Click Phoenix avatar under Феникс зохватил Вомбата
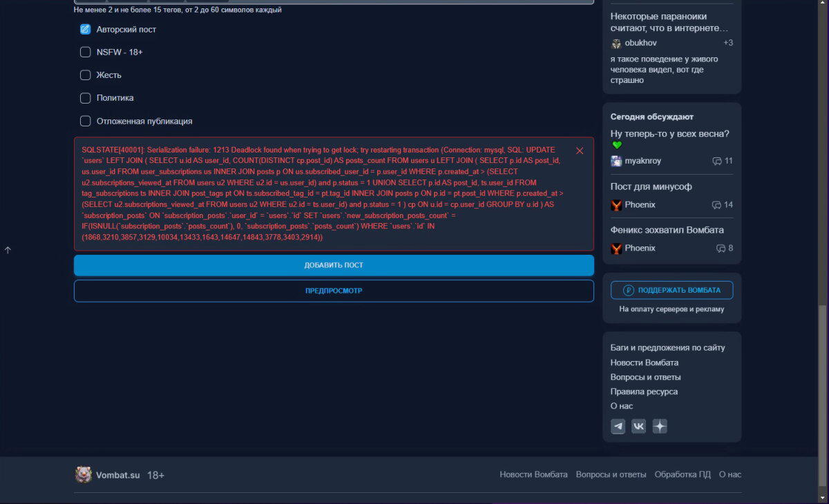Screen dimensions: 829x504 (616, 248)
